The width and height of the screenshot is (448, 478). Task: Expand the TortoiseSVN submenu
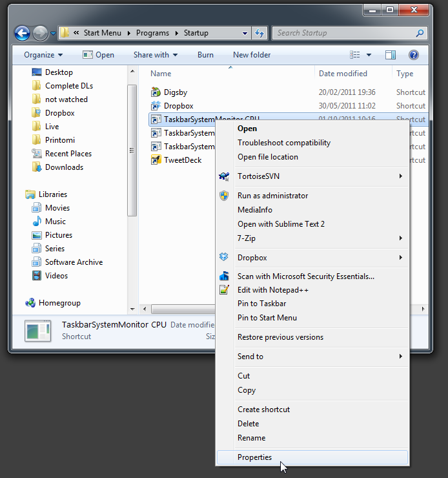click(x=400, y=176)
